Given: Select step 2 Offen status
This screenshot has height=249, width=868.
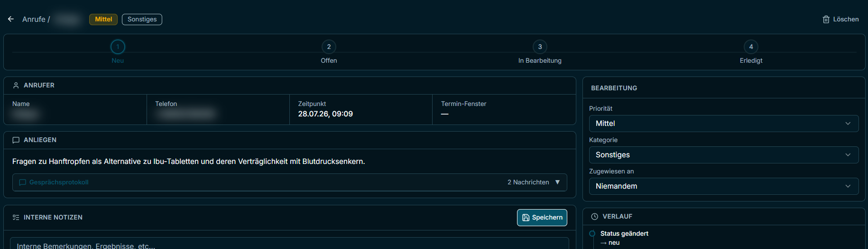Looking at the screenshot, I should (x=329, y=47).
